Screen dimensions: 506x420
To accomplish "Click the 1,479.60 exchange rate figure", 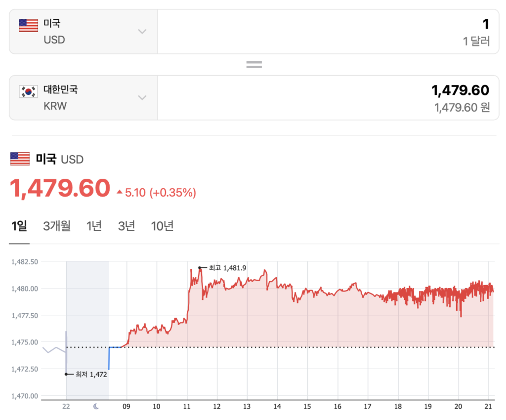I will pyautogui.click(x=59, y=189).
